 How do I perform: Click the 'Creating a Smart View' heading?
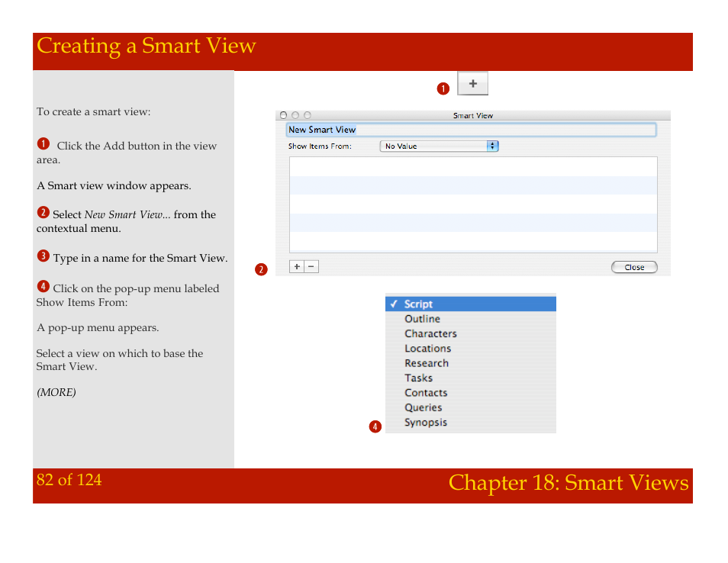147,46
